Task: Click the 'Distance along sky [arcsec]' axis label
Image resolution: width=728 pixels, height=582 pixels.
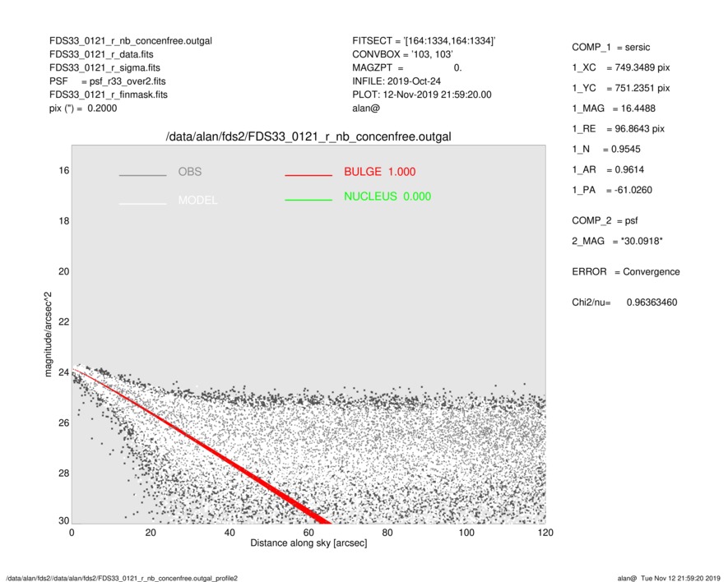Action: tap(308, 543)
